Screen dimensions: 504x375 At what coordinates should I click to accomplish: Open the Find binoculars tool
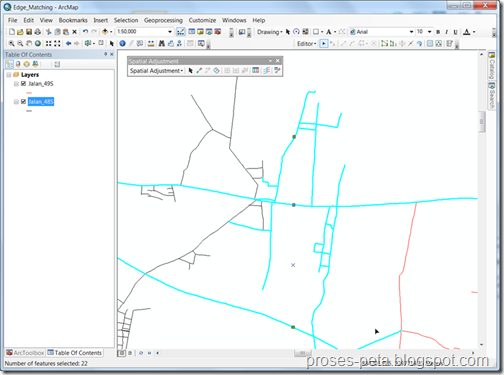[162, 43]
